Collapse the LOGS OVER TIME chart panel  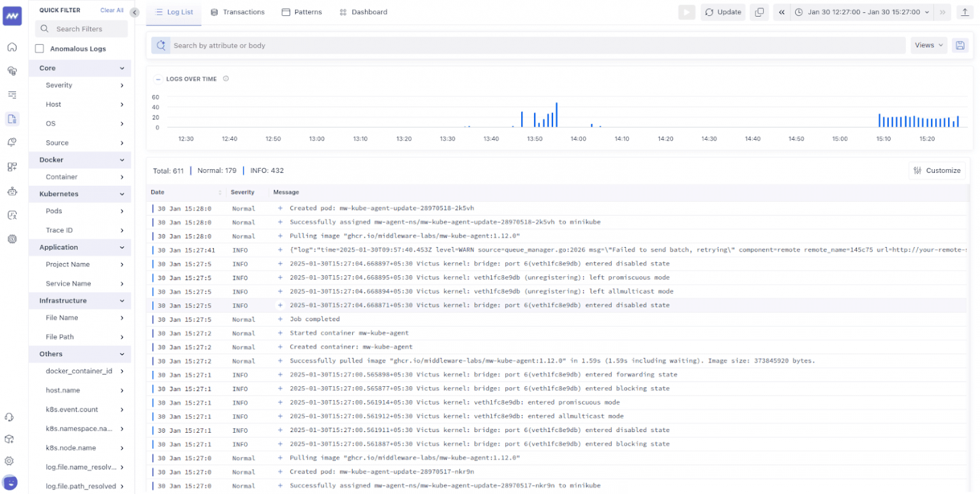click(158, 79)
